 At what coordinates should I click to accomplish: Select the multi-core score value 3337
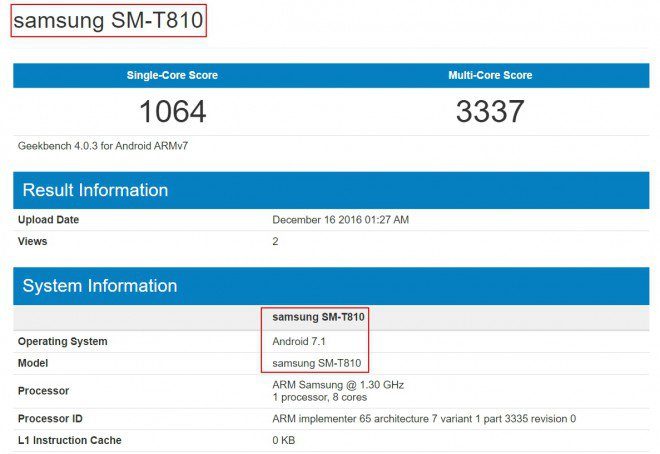coord(490,111)
